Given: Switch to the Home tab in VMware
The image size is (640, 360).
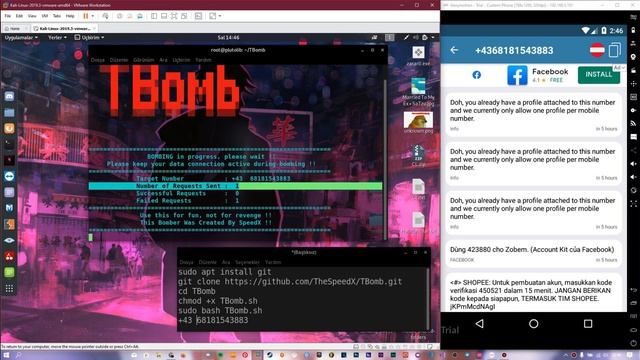Looking at the screenshot, I should point(14,29).
